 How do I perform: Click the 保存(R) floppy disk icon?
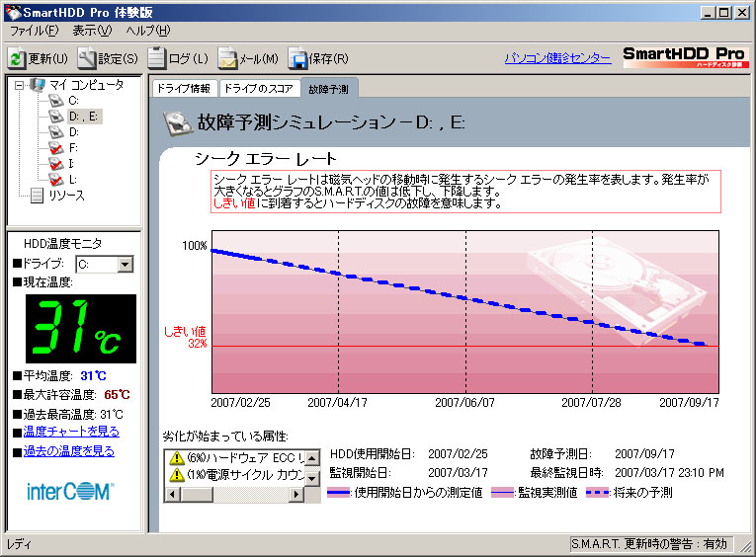(297, 58)
